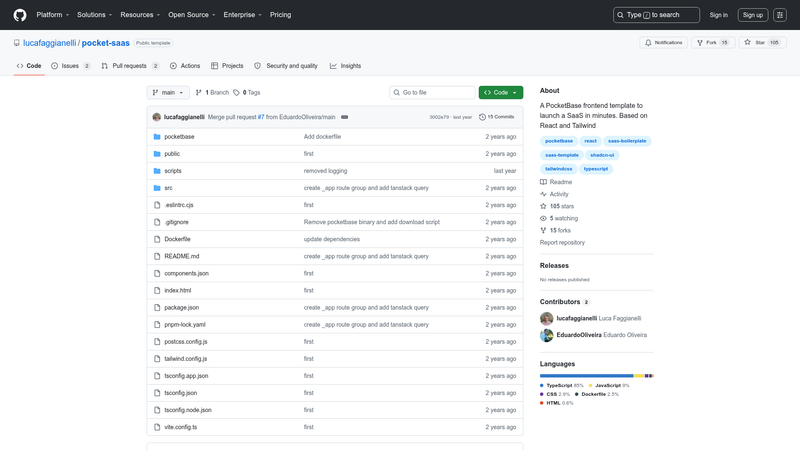This screenshot has height=450, width=800.
Task: Click the branch icon beside 1 Branch
Action: [198, 93]
